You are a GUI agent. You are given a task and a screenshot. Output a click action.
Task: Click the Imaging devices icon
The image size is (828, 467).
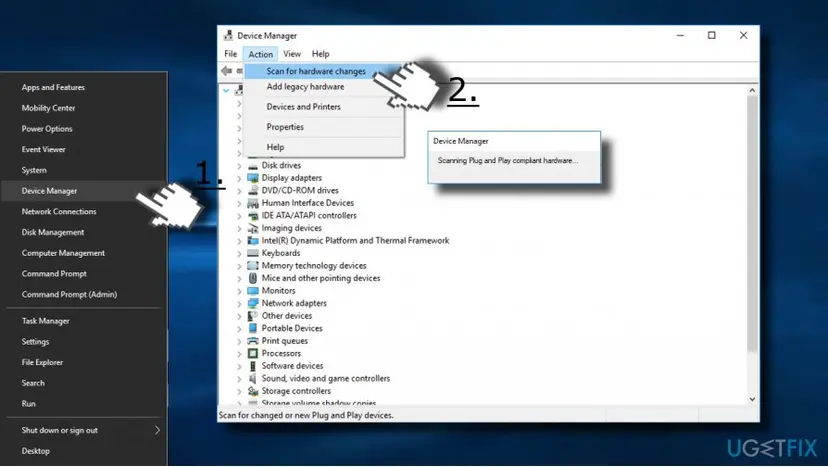pyautogui.click(x=253, y=228)
